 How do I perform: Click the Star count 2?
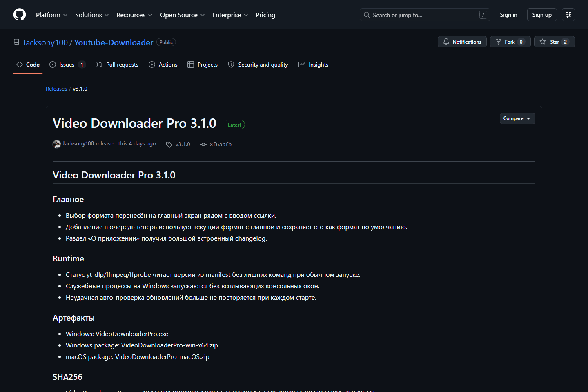click(x=565, y=42)
